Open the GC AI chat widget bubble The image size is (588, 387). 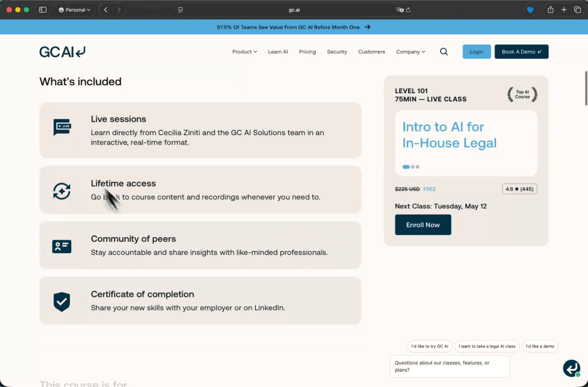[x=572, y=368]
